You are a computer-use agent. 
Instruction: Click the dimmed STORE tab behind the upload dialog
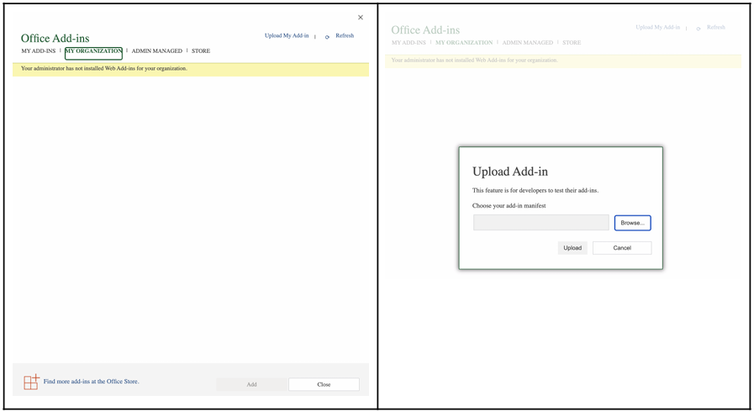571,43
